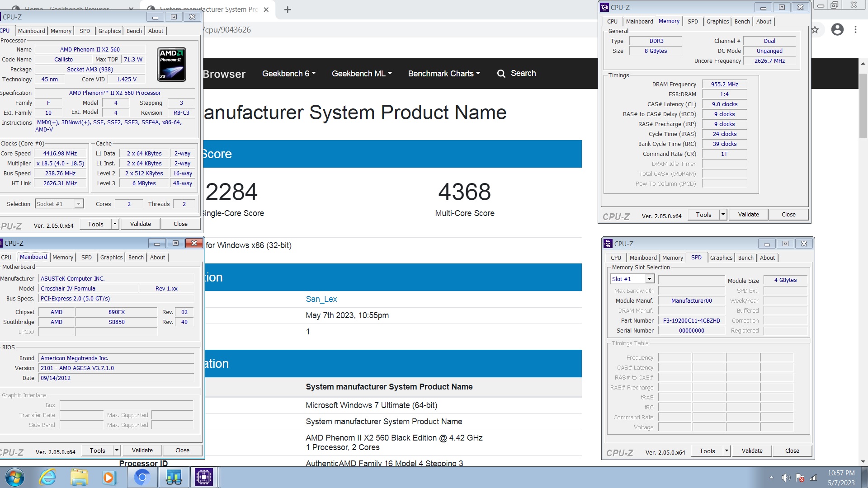Click Close in Memory window
Screen dimensions: 868x488
pyautogui.click(x=788, y=215)
